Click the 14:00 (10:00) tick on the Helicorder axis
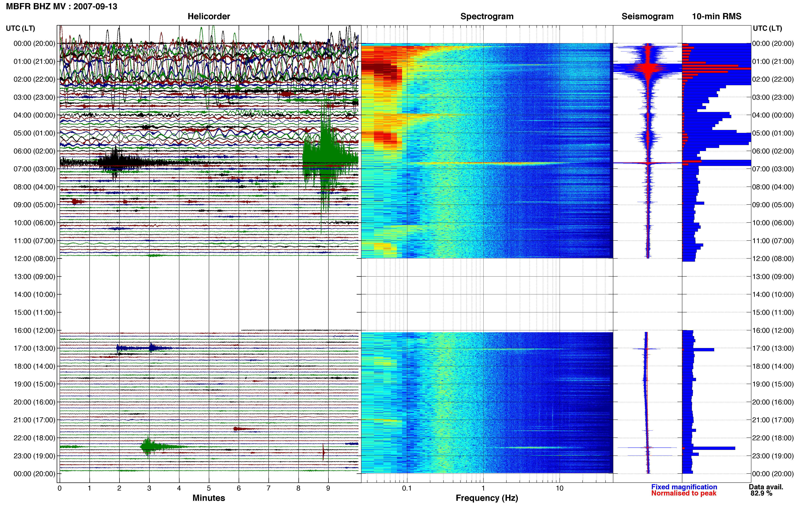812x508 pixels. click(x=34, y=295)
